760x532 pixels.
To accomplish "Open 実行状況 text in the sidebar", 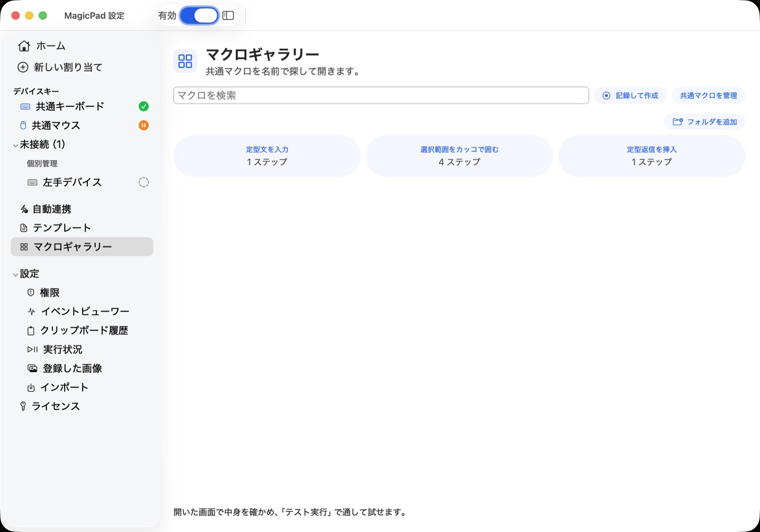I will [x=63, y=350].
